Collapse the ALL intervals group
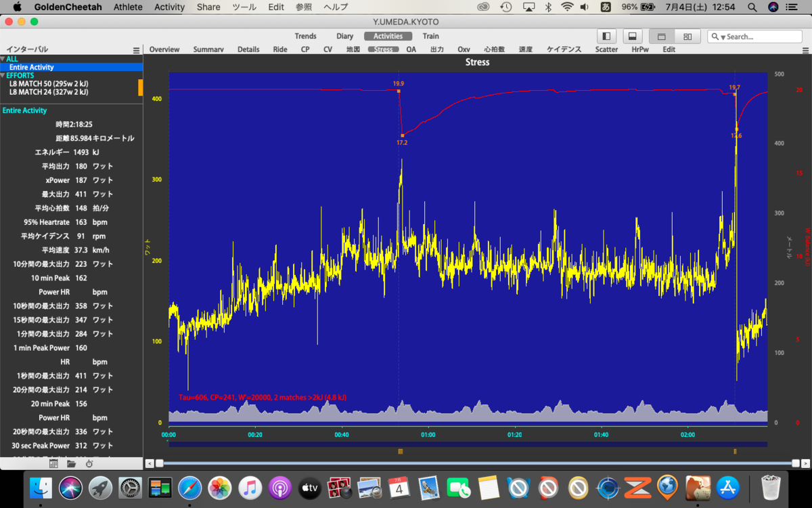 click(x=3, y=59)
